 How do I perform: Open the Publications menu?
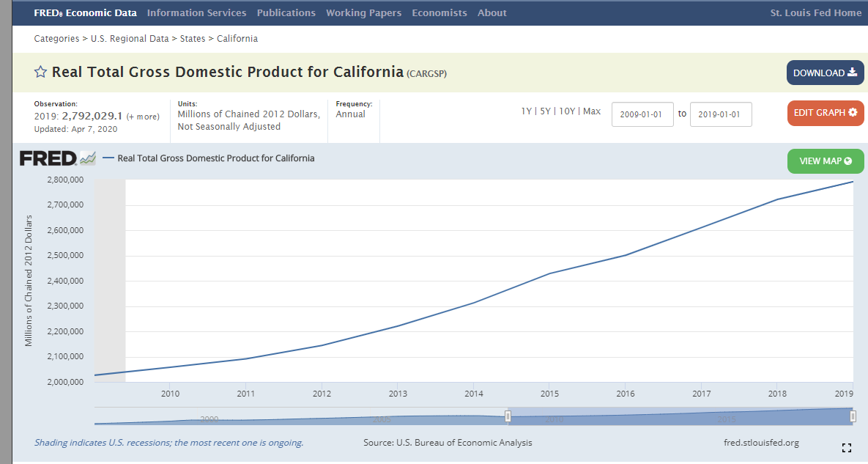click(x=286, y=12)
